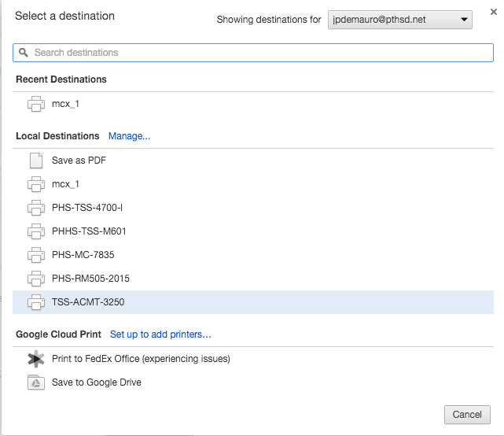Click the Save as PDF document icon
The width and height of the screenshot is (504, 436).
(x=35, y=161)
